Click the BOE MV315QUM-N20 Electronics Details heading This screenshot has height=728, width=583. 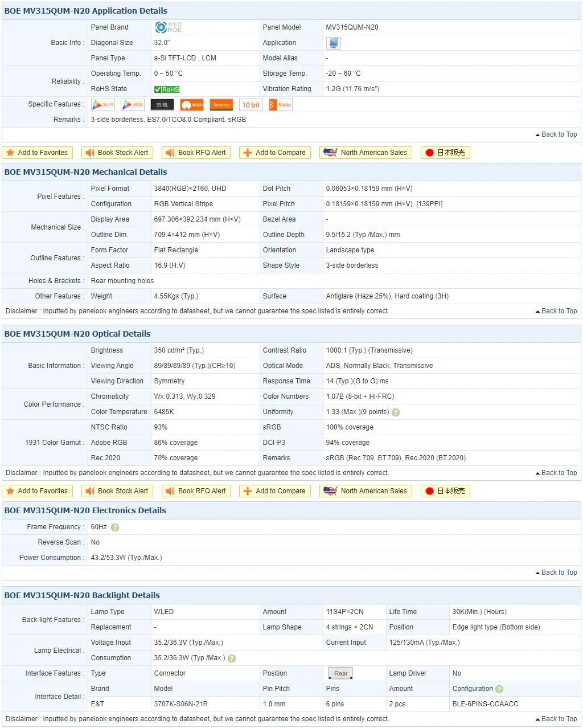pos(85,510)
